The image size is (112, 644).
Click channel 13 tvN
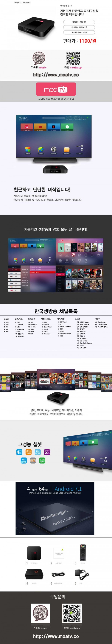(30, 322)
